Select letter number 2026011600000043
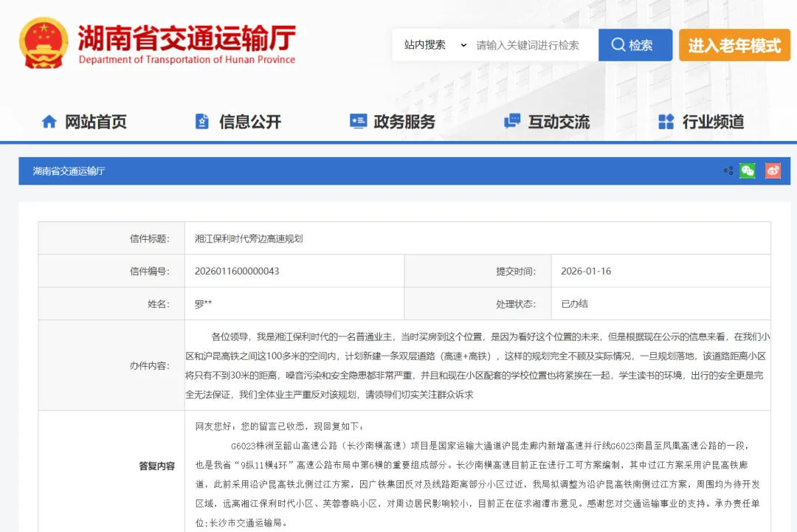797x532 pixels. click(x=237, y=272)
